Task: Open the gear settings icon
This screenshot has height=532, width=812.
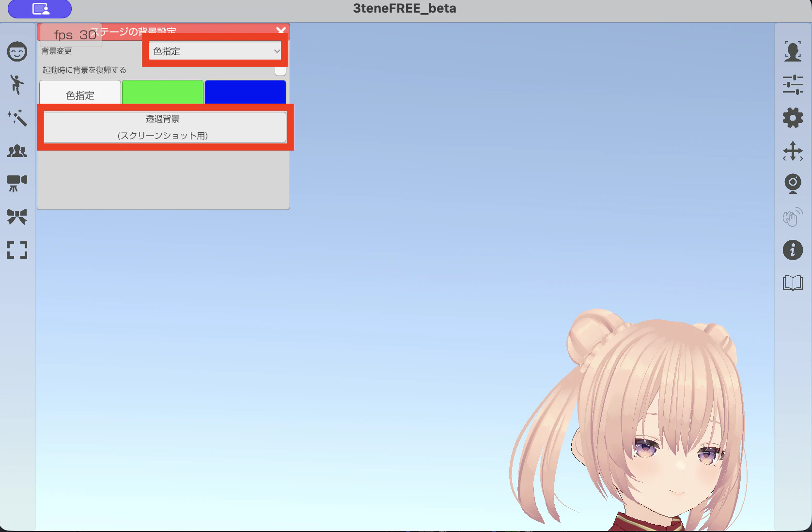Action: [793, 118]
